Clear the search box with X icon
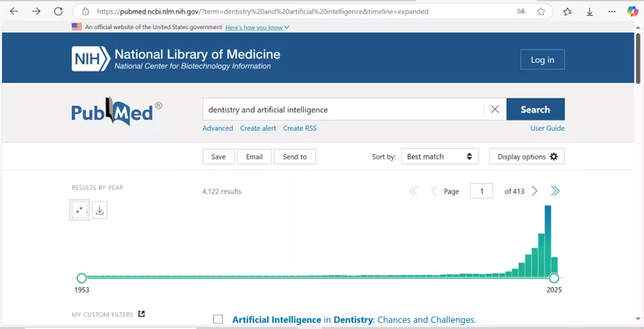This screenshot has height=329, width=644. coord(495,110)
